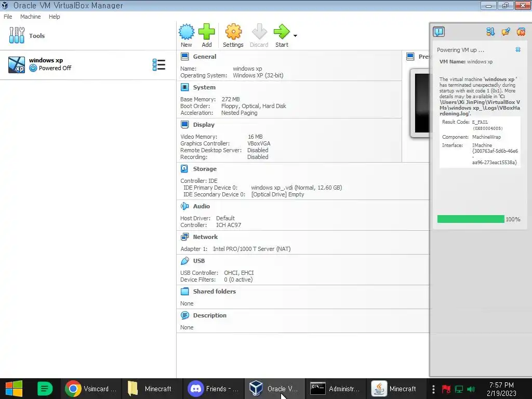532x399 pixels.
Task: Open the USB settings heading link
Action: [x=199, y=261]
